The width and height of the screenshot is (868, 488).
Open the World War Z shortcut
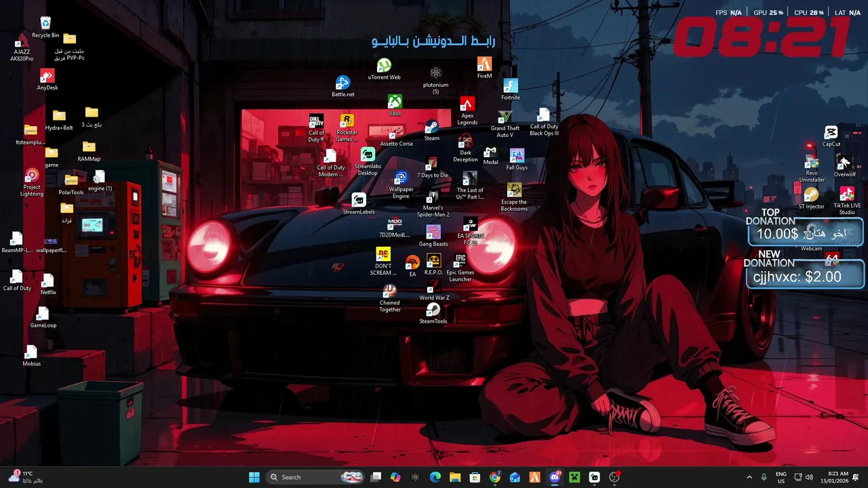tap(434, 291)
